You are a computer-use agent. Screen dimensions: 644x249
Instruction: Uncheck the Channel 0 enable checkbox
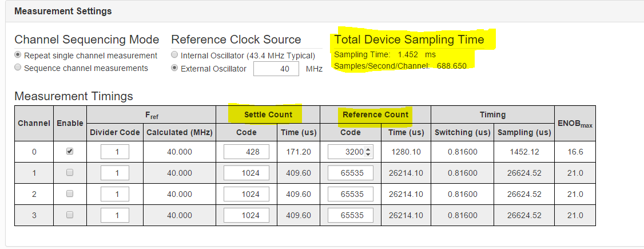pyautogui.click(x=70, y=151)
